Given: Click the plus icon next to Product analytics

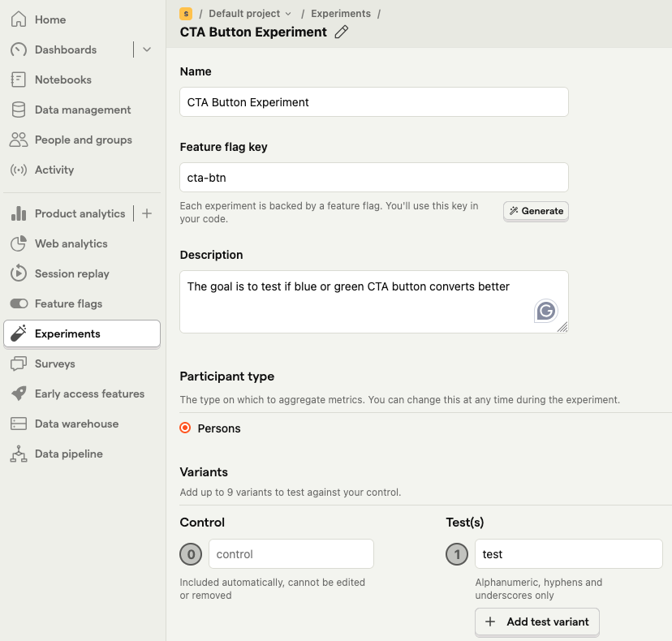Looking at the screenshot, I should [147, 213].
